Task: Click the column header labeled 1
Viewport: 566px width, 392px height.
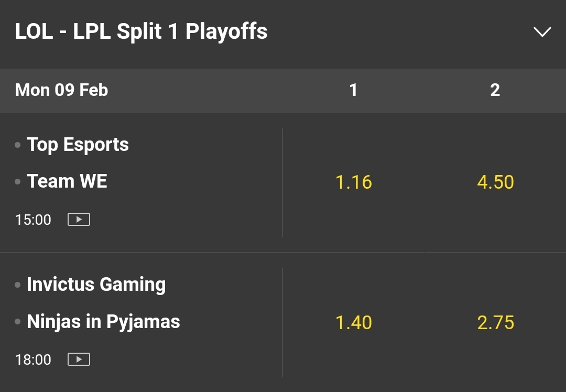Action: [353, 90]
